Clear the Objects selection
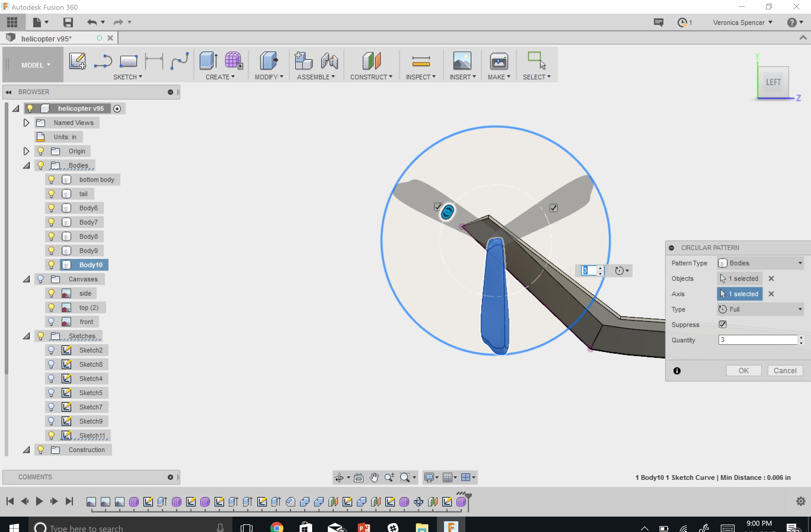 point(771,278)
